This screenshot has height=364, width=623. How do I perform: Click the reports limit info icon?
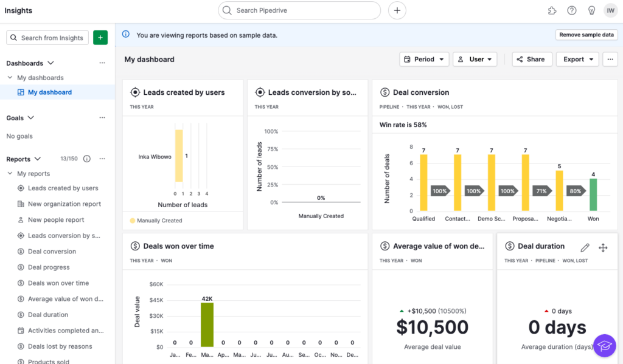point(86,159)
